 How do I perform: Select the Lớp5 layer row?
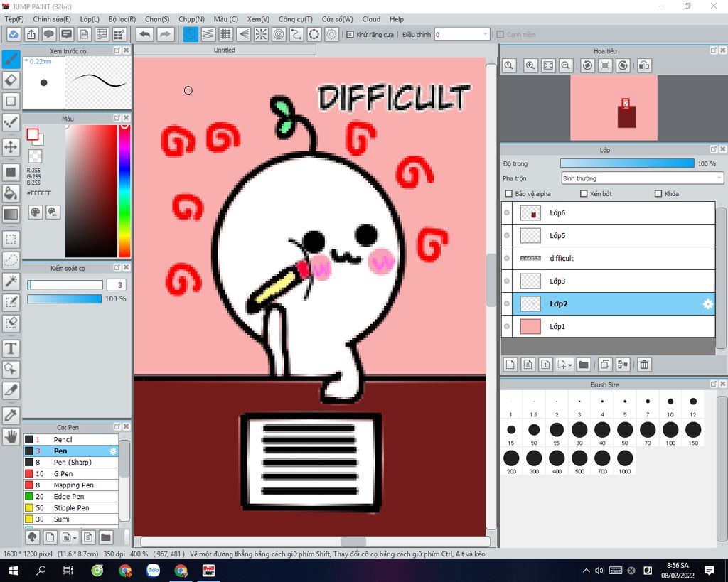click(x=609, y=235)
